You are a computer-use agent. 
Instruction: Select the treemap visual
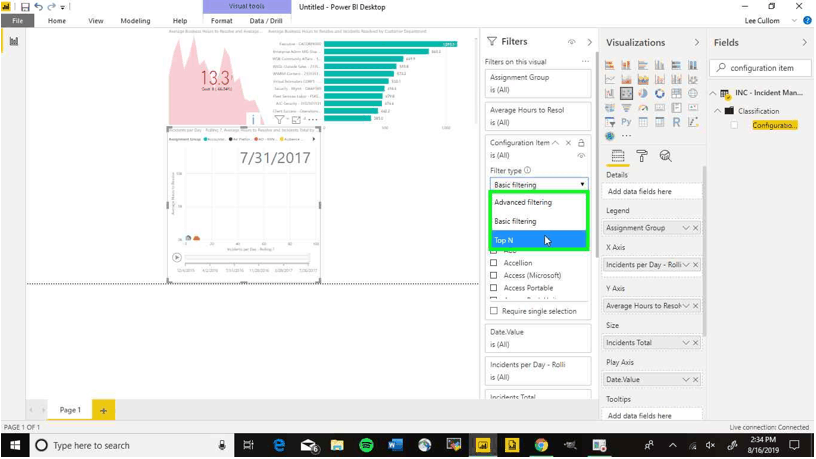point(676,94)
